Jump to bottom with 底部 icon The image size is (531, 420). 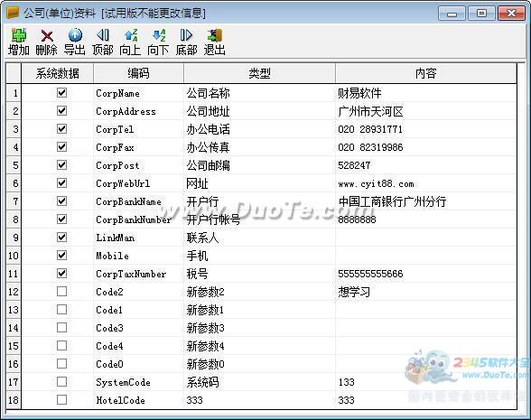pos(186,35)
